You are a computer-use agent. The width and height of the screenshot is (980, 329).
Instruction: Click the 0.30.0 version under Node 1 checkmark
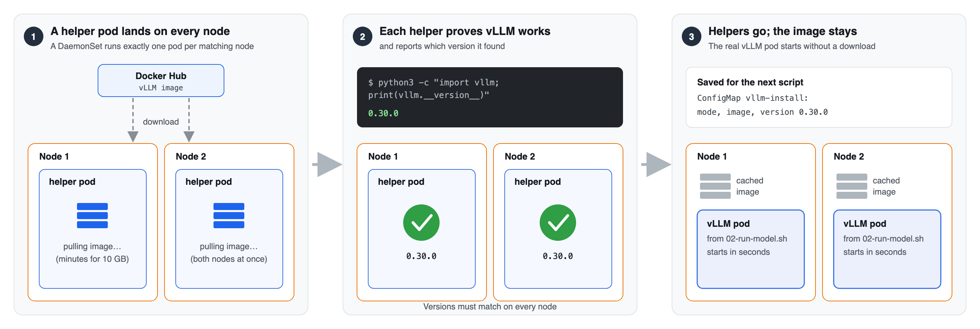pos(421,256)
